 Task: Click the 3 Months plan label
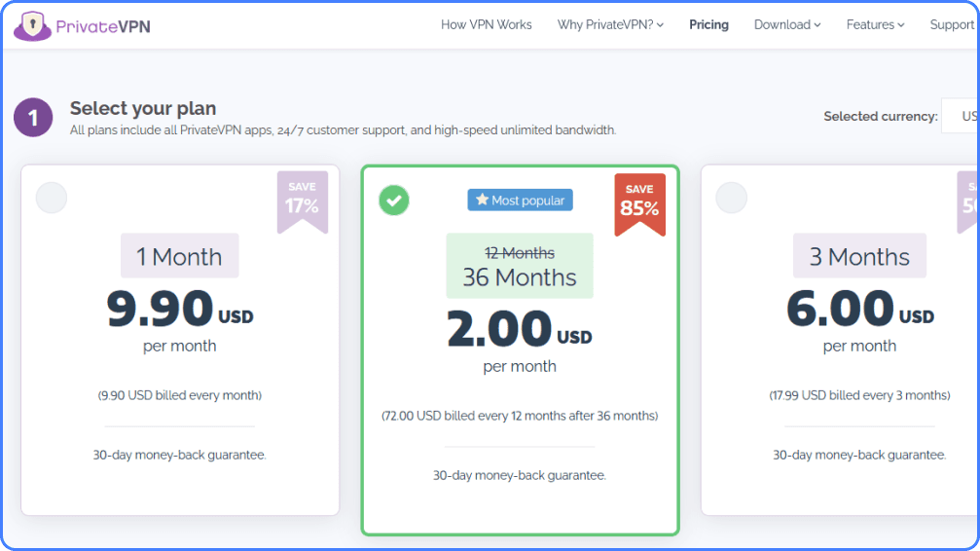[x=859, y=256]
